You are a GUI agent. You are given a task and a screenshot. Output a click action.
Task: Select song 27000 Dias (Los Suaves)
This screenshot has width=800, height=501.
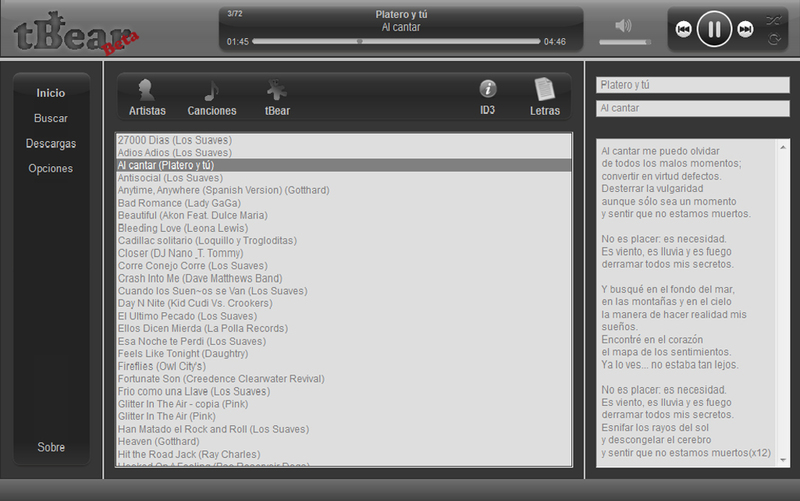click(344, 140)
